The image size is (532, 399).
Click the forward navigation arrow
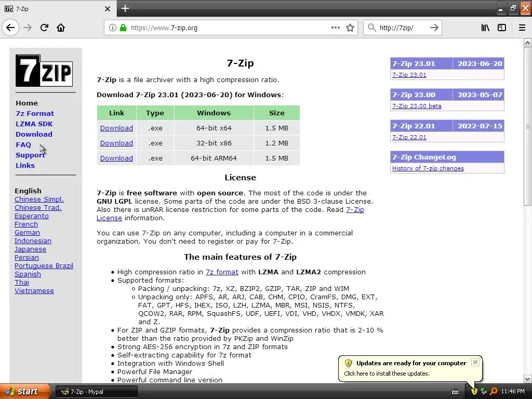28,28
